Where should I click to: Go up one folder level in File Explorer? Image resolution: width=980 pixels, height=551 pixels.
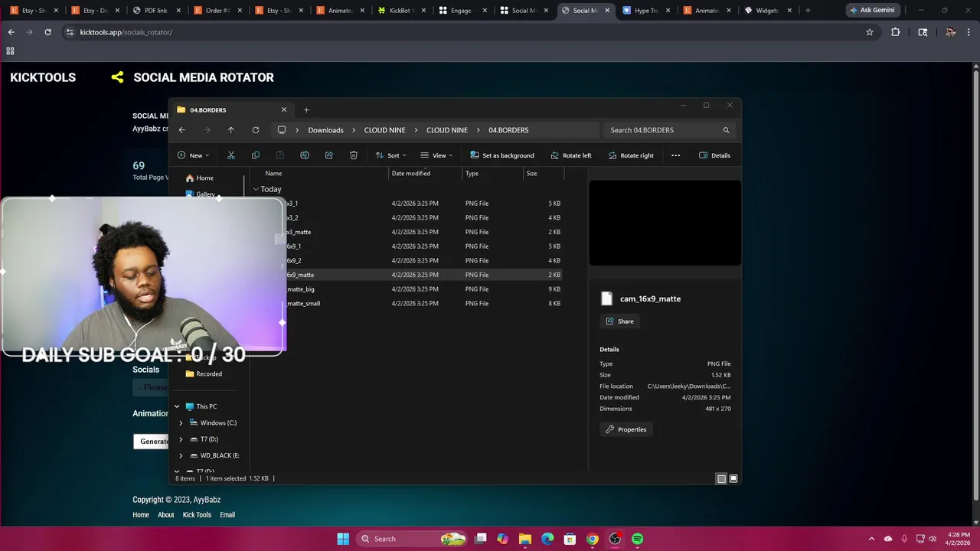click(230, 130)
